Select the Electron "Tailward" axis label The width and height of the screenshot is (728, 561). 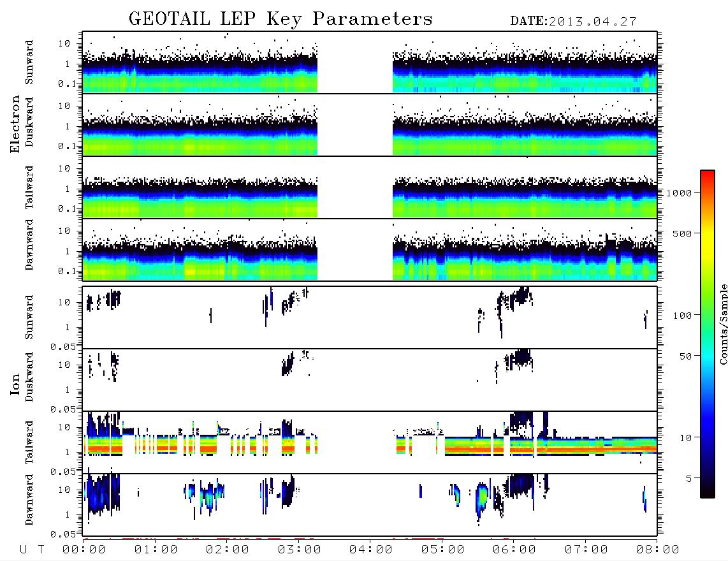pos(29,187)
